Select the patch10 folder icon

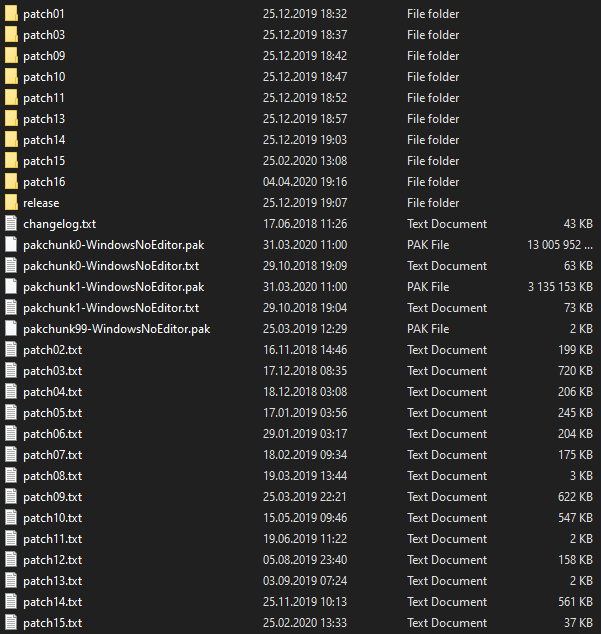coord(11,77)
